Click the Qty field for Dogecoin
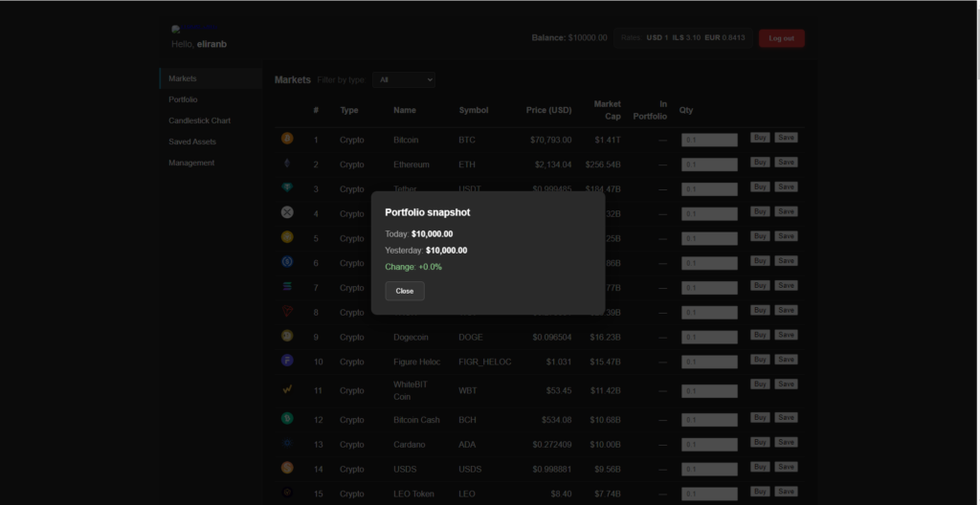The height and width of the screenshot is (505, 980). click(x=708, y=337)
